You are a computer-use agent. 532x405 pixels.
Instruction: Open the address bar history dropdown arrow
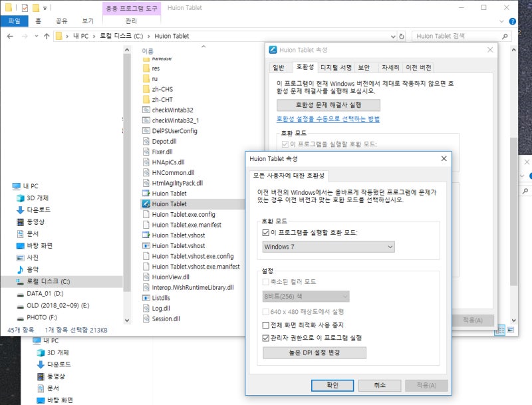tap(393, 36)
